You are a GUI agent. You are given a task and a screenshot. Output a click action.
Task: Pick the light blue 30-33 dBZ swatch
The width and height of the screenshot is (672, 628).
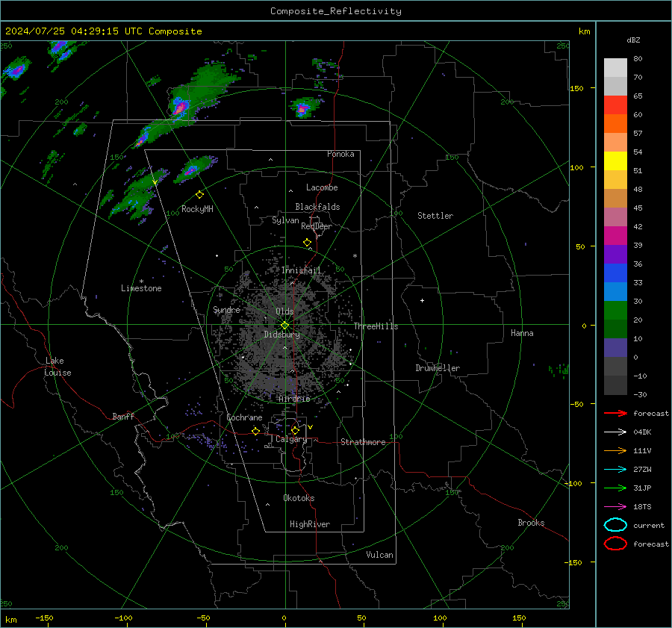click(x=615, y=292)
